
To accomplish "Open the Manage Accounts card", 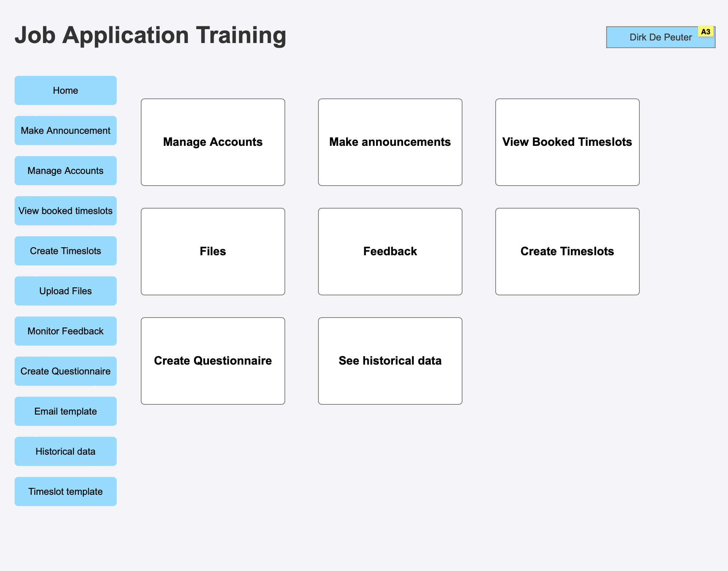I will pos(213,142).
